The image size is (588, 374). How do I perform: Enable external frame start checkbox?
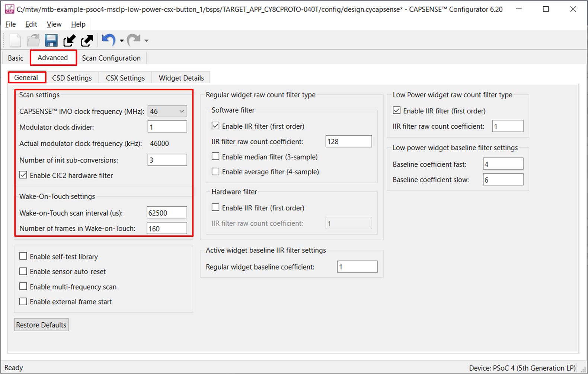[23, 302]
